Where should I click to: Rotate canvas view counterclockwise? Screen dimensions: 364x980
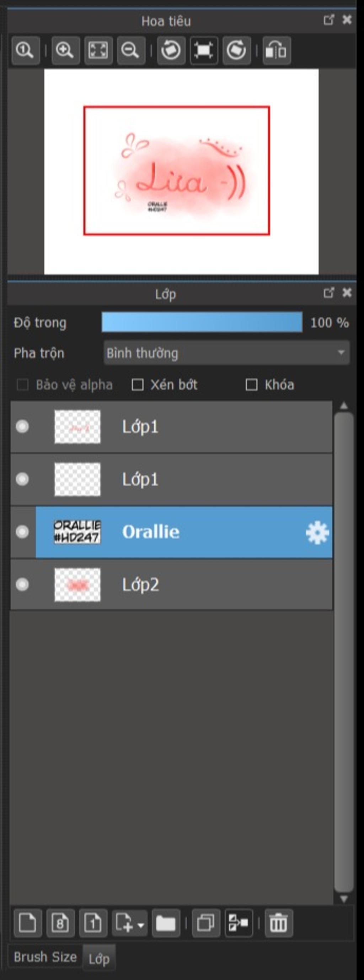[171, 50]
